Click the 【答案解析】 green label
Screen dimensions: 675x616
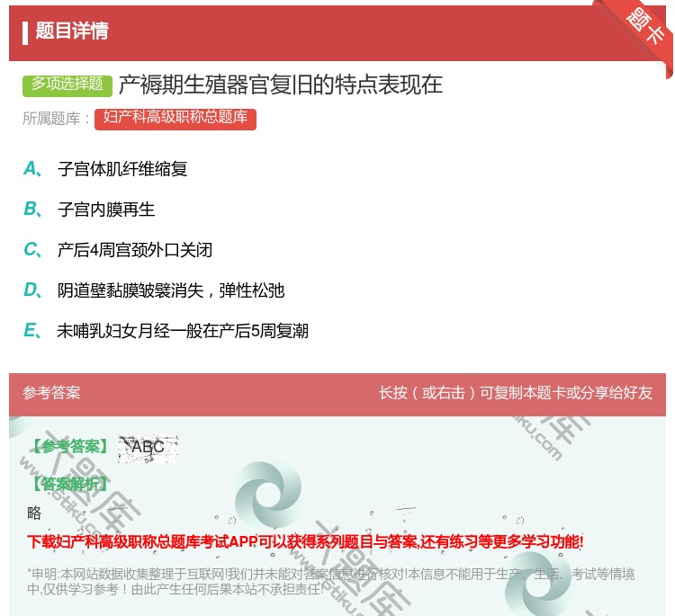tap(70, 485)
